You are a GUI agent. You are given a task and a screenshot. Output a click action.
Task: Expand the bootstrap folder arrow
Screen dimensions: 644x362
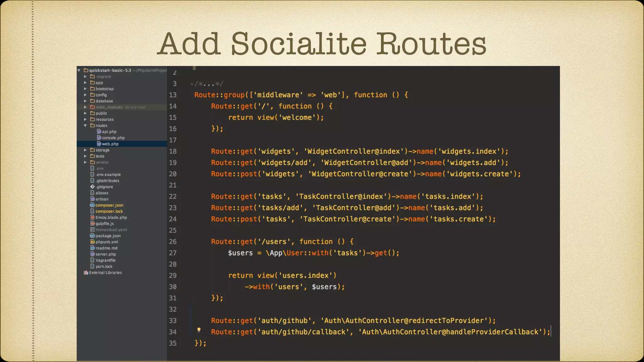tap(85, 89)
